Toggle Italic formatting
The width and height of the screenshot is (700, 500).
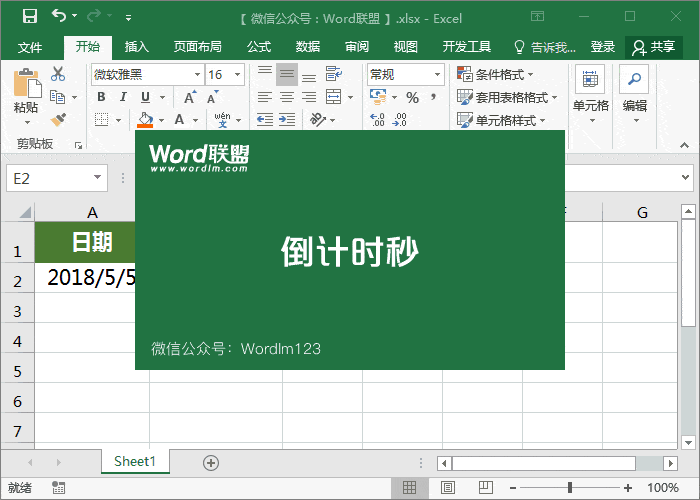pos(123,97)
